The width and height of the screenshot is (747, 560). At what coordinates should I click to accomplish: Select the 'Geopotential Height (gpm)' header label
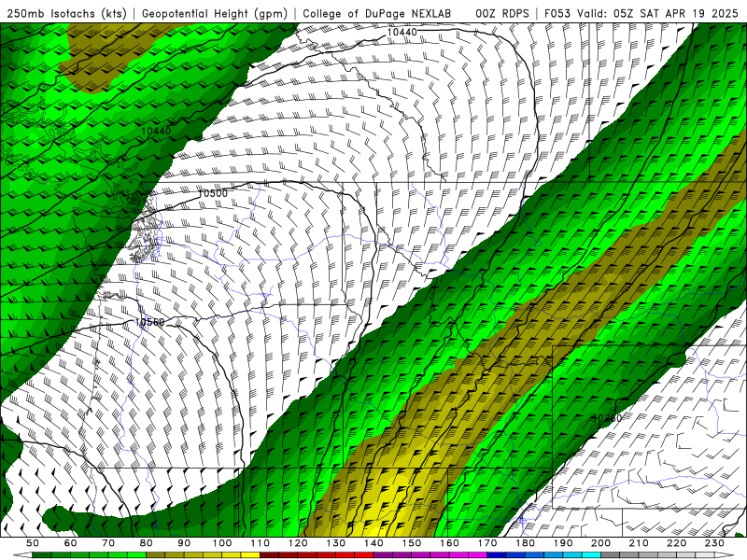[215, 14]
